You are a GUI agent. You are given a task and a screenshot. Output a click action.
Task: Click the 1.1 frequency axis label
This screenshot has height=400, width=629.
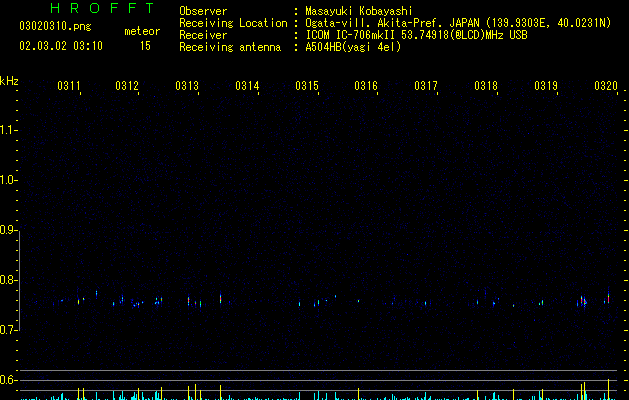(8, 130)
